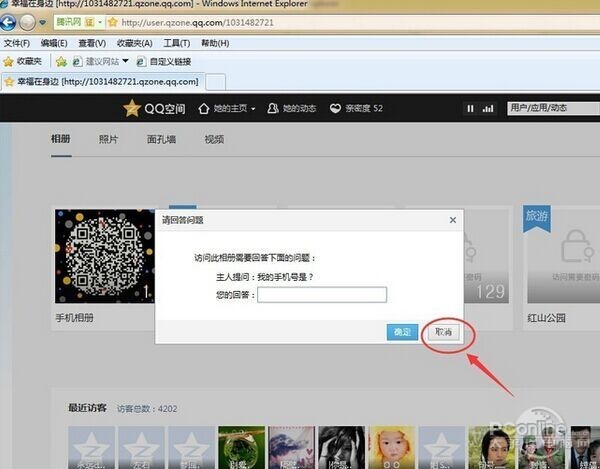Switch to the 面孔墙 tab

click(161, 140)
